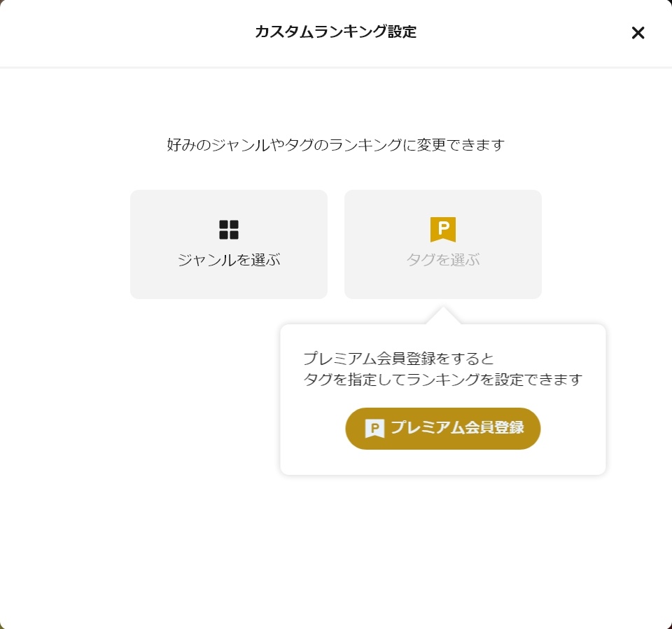The width and height of the screenshot is (672, 629).
Task: Click the タグを指定してランキングを設定できます tooltip line
Action: click(x=442, y=380)
